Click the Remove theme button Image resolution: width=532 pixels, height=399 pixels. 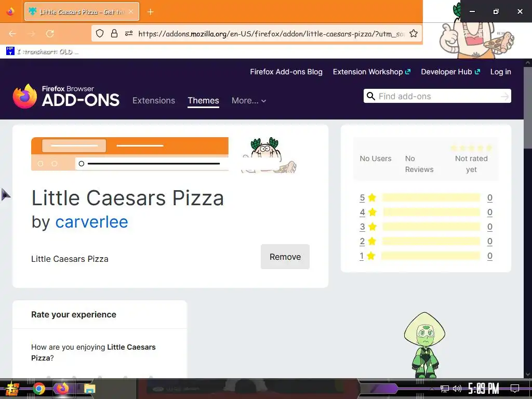[x=285, y=257]
